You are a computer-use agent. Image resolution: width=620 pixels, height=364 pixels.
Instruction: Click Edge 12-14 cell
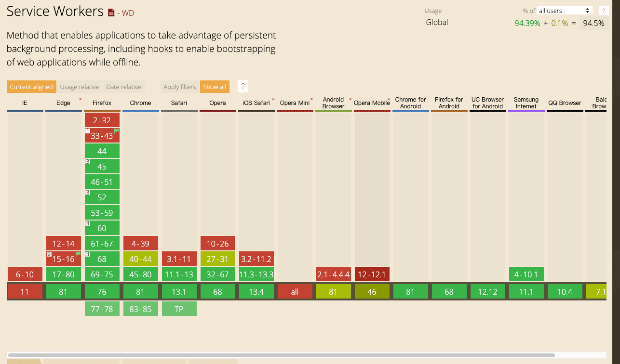64,244
